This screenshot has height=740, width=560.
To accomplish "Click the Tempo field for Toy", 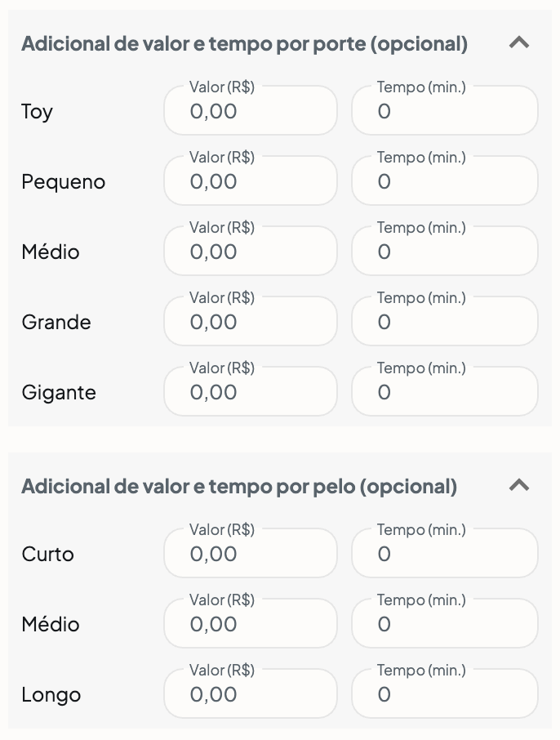I will point(445,111).
